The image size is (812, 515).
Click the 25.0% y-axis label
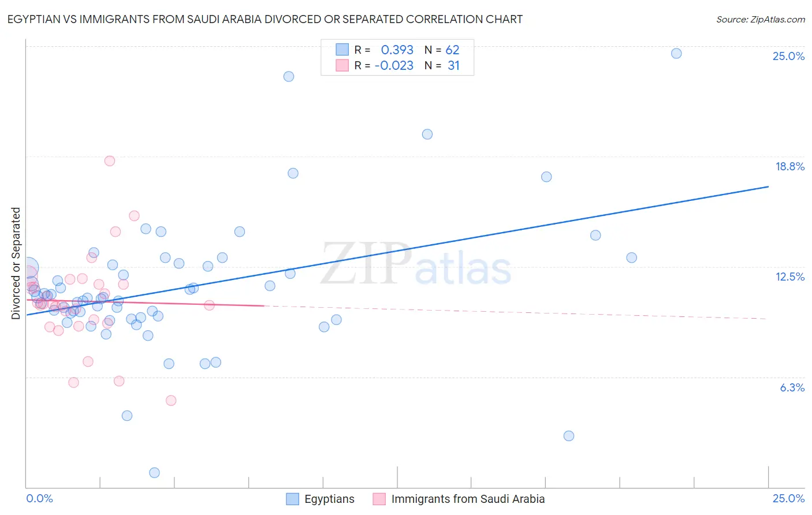[x=788, y=56]
